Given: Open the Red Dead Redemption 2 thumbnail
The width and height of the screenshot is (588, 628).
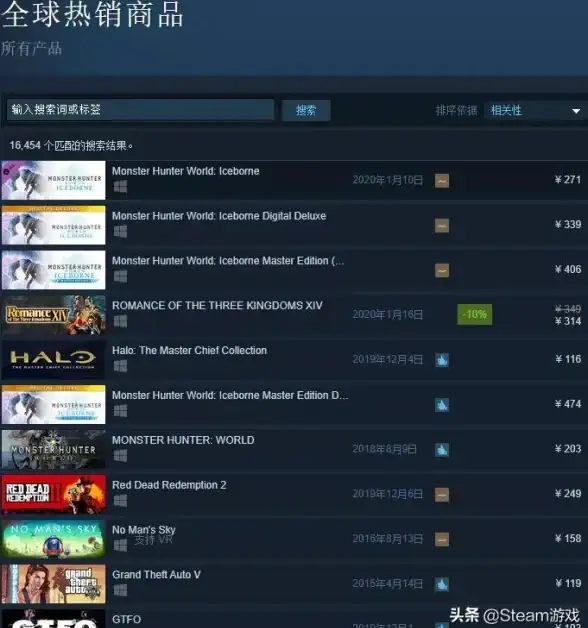Looking at the screenshot, I should tap(53, 494).
